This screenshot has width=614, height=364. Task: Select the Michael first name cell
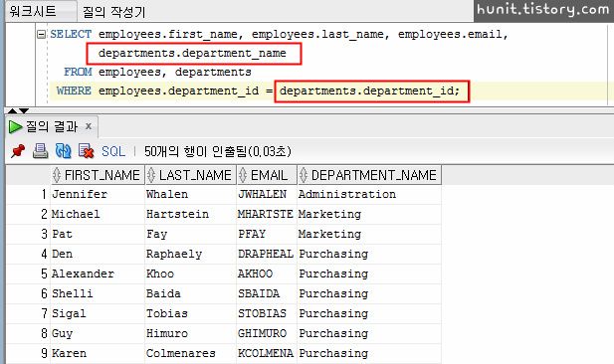pos(98,214)
